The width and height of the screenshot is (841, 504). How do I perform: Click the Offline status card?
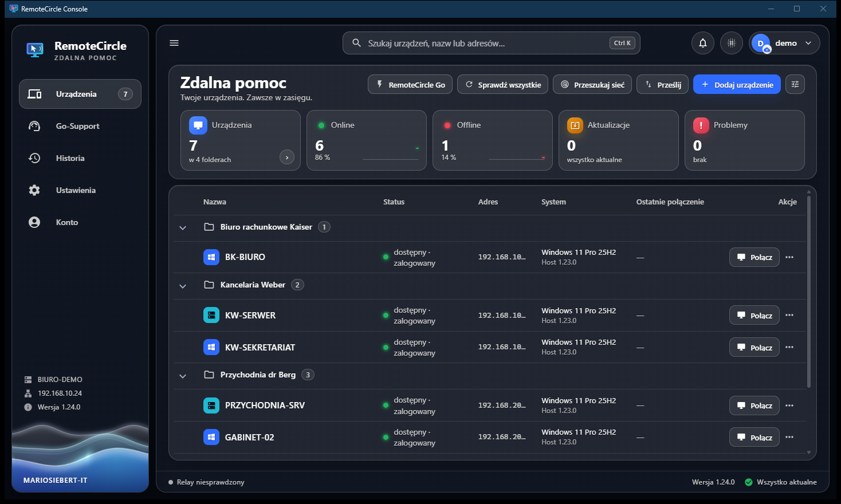pyautogui.click(x=493, y=140)
